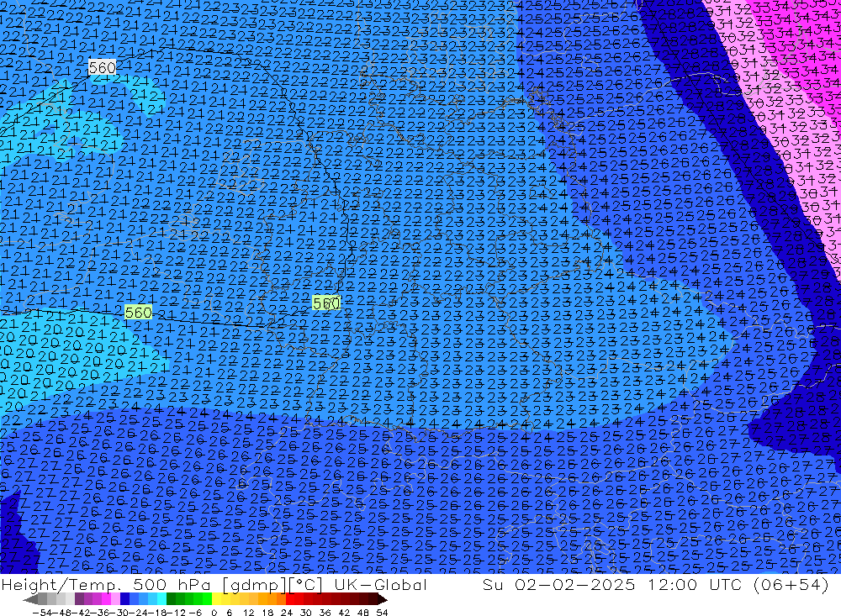
Task: Click the darkest blue legend swatch
Action: [124, 599]
